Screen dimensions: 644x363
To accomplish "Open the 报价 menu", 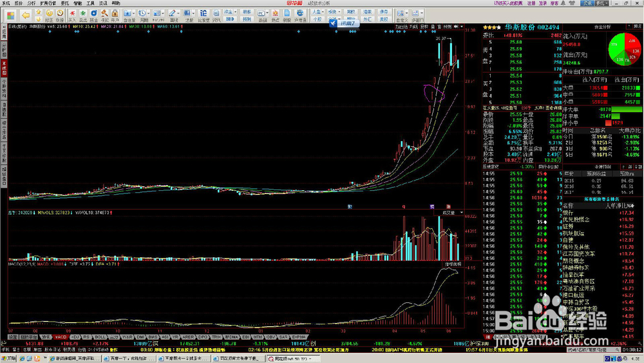I will [x=19, y=3].
